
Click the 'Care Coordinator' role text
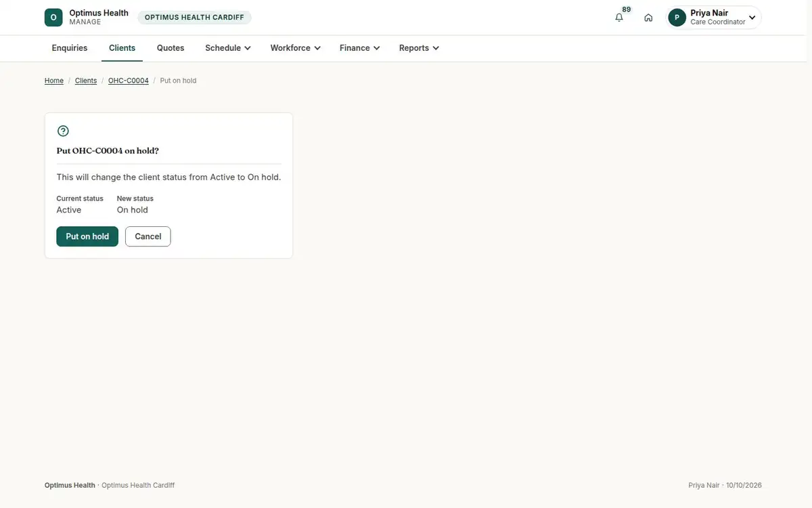point(718,22)
